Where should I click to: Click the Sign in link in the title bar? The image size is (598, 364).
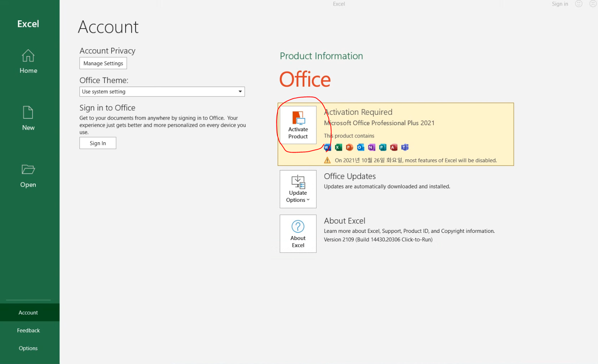pos(560,4)
